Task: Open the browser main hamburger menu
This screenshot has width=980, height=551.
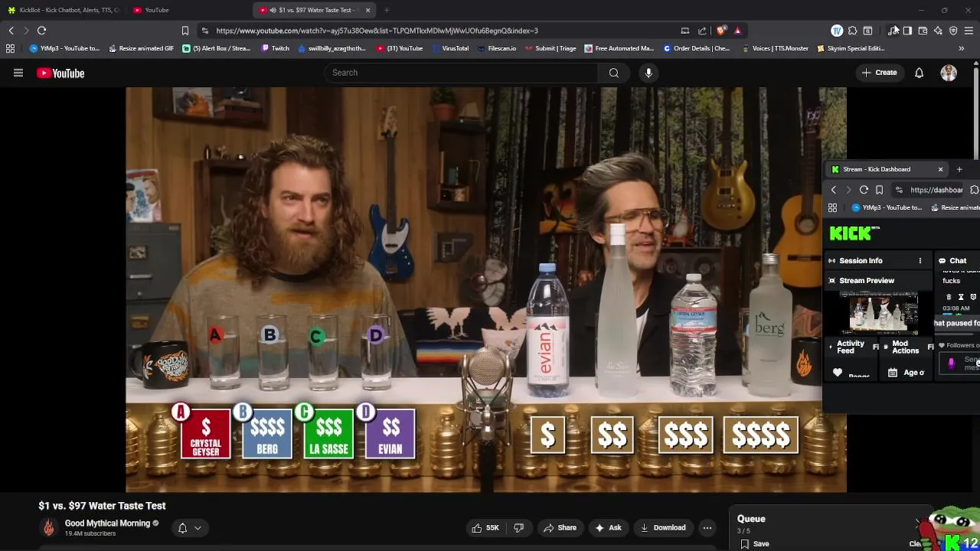Action: pos(969,31)
